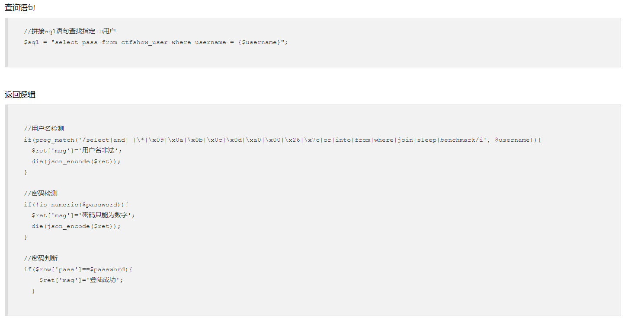Click the 返回逻辑 heading

point(20,95)
